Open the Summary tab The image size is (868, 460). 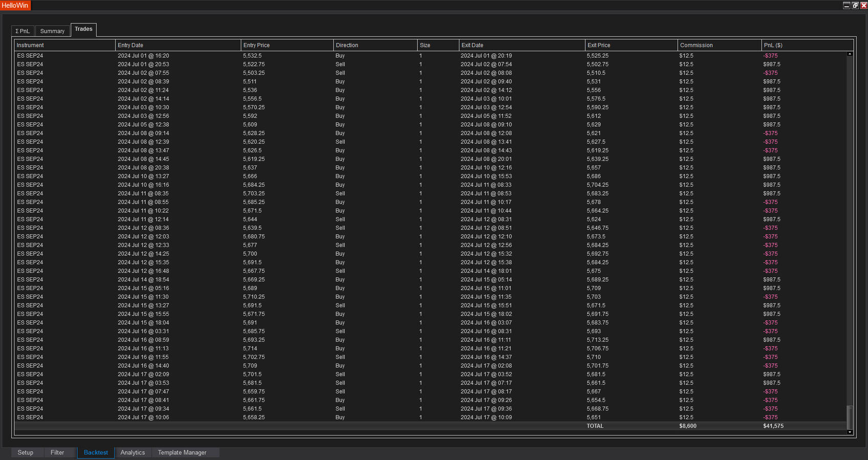pyautogui.click(x=52, y=31)
